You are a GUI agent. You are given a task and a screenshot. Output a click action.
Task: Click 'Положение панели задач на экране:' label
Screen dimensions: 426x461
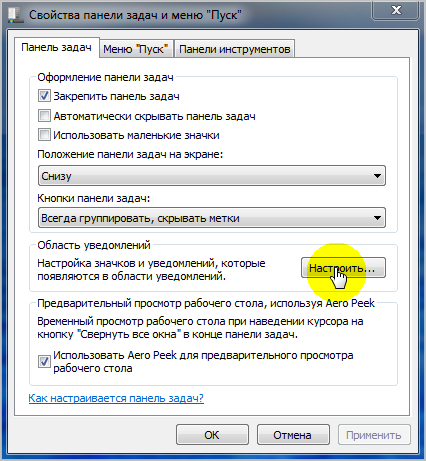(130, 155)
